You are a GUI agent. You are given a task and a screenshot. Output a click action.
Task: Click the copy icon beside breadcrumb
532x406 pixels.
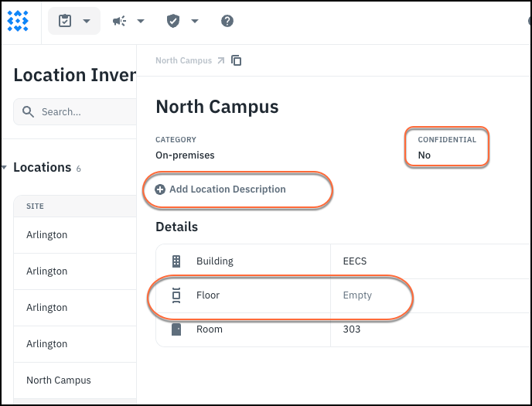(237, 60)
